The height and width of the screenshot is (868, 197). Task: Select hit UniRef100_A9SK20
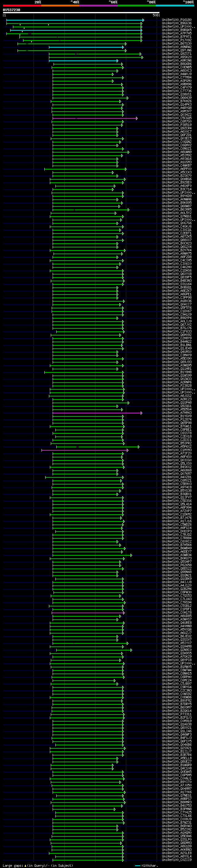[x=176, y=57]
